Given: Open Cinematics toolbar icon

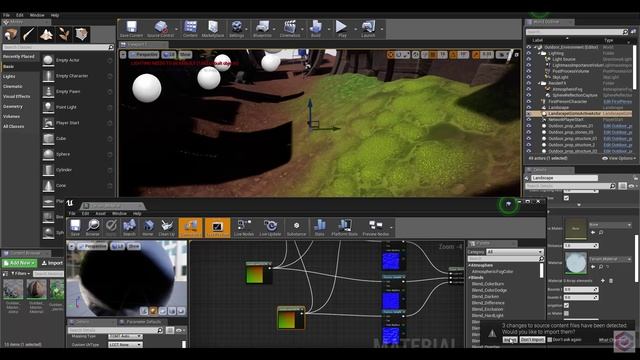Looking at the screenshot, I should (x=290, y=29).
